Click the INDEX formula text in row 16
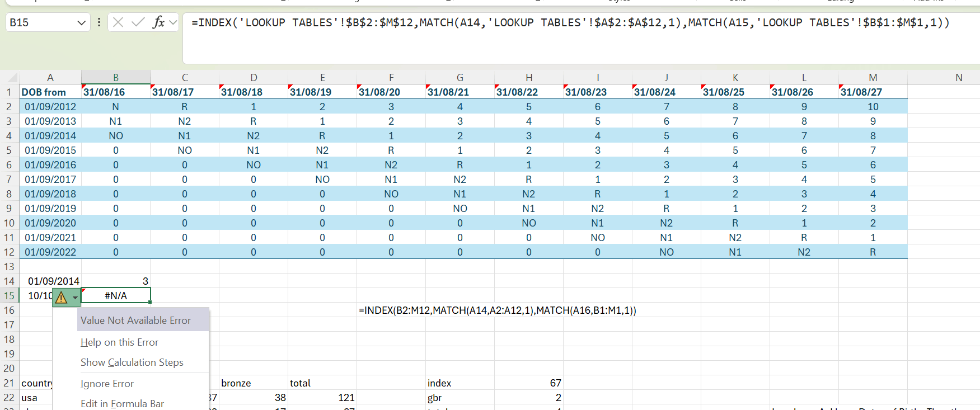 (498, 310)
